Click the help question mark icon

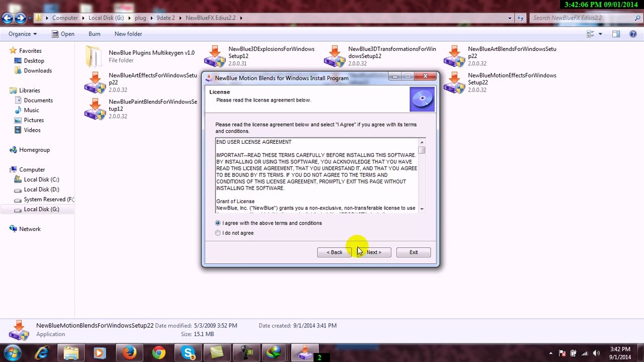click(x=633, y=34)
